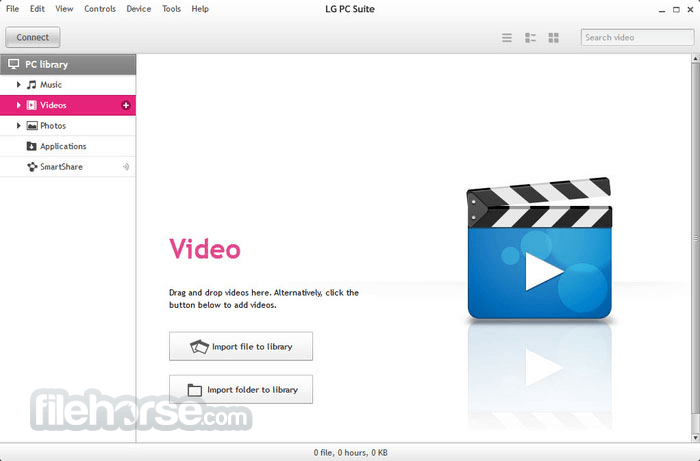Click the Videos filmstrip icon
This screenshot has height=461, width=700.
pyautogui.click(x=31, y=105)
